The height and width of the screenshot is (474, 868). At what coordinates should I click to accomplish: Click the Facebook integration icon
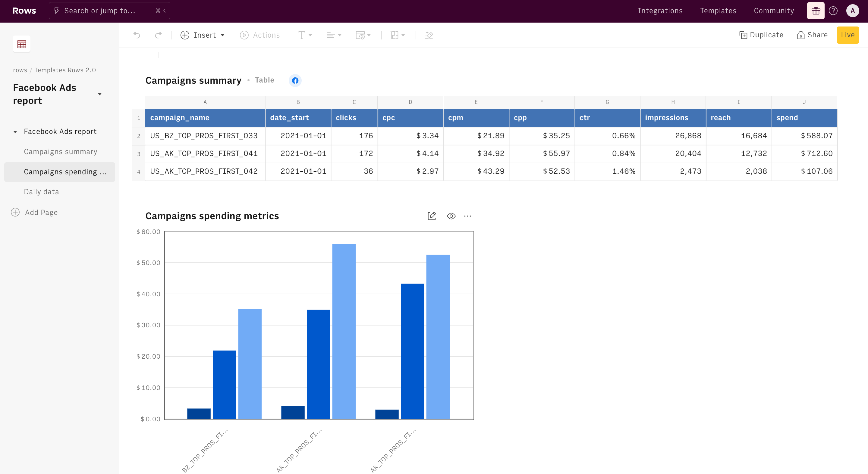coord(295,80)
